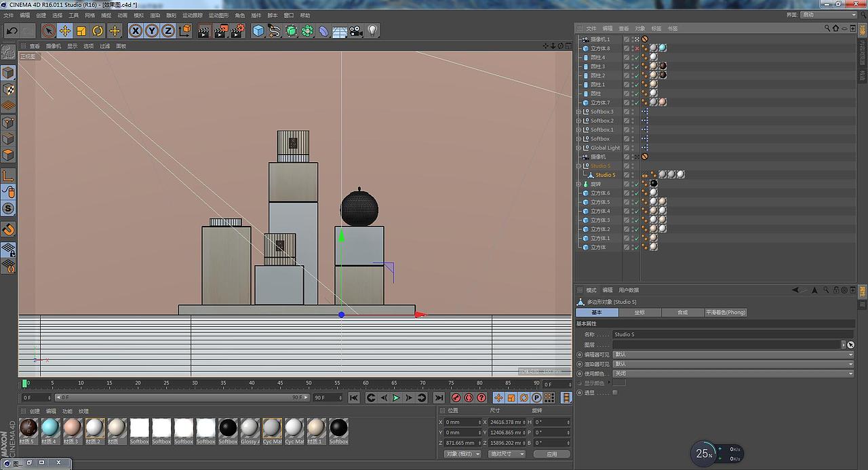This screenshot has height=470, width=868.
Task: Add a camera object
Action: [x=356, y=31]
